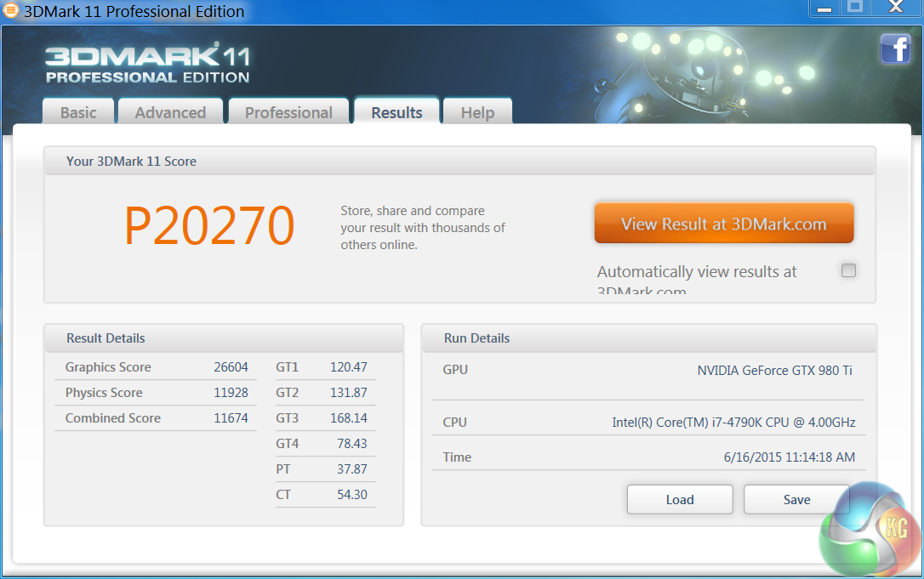Select the GT1 result 120.47
Screen dimensions: 924x579
point(348,367)
